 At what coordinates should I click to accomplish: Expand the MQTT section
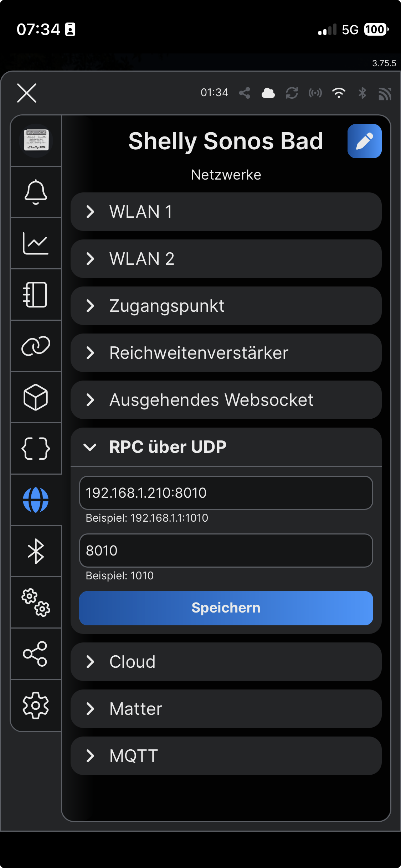pos(226,756)
